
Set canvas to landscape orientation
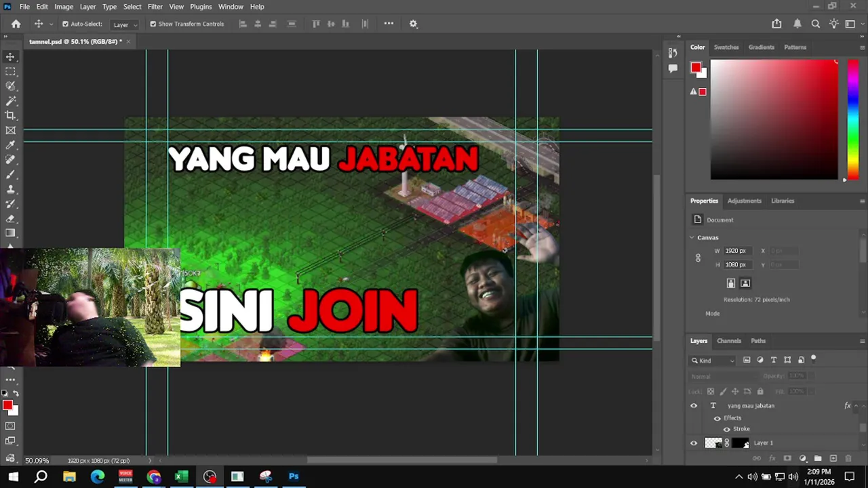pyautogui.click(x=745, y=283)
